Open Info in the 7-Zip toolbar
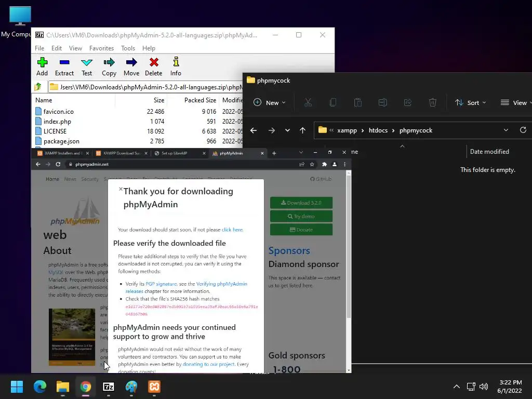The width and height of the screenshot is (532, 399). tap(176, 66)
